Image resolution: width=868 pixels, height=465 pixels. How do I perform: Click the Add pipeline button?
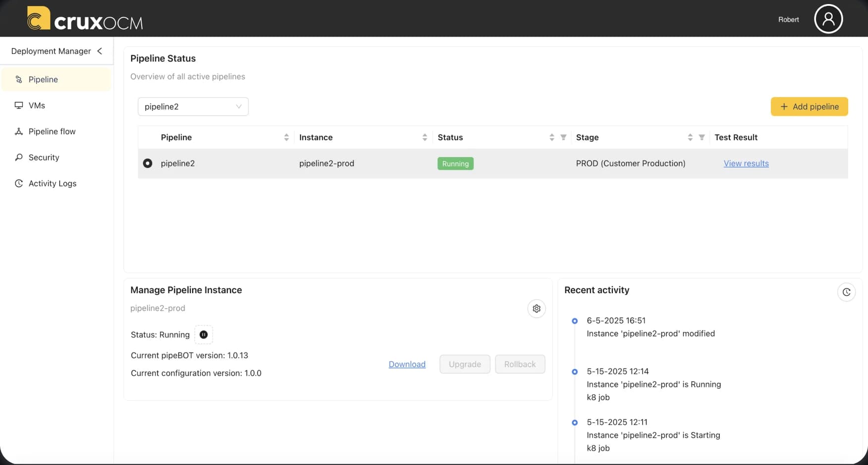tap(809, 106)
